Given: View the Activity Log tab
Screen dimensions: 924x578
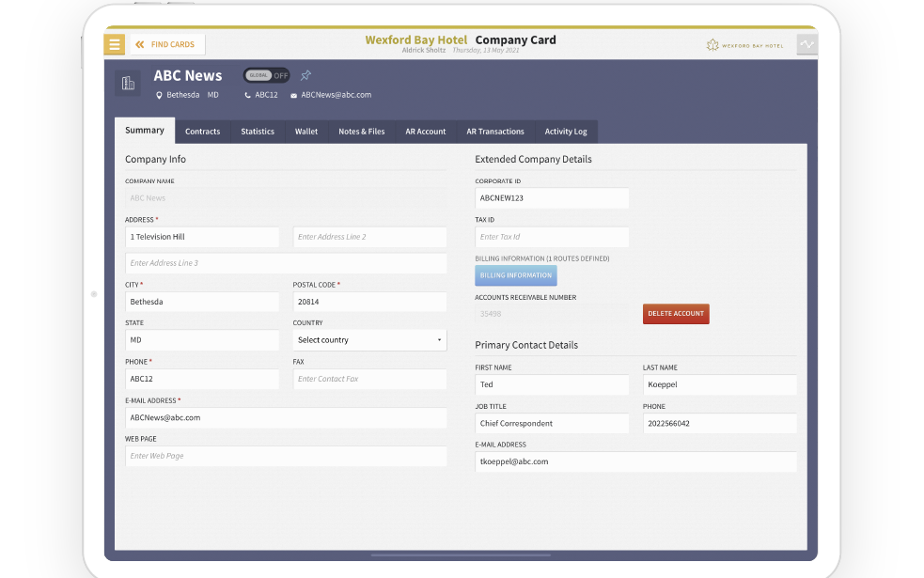Looking at the screenshot, I should point(566,132).
